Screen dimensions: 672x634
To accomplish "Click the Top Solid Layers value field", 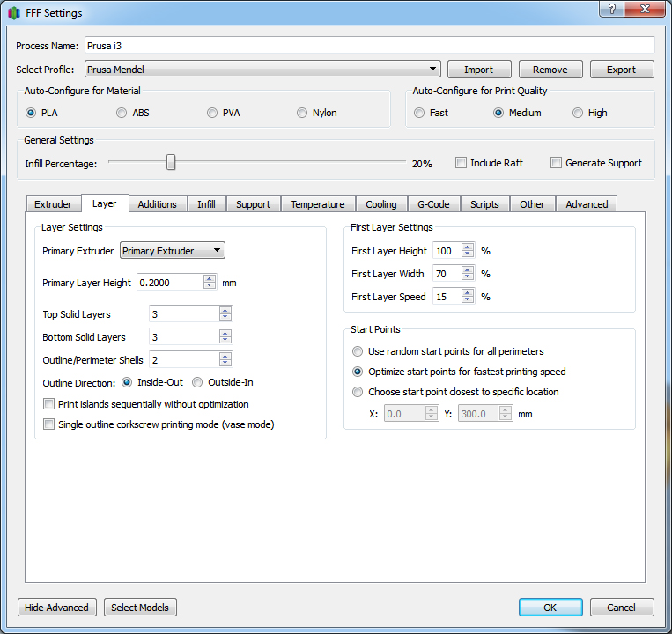I will [184, 314].
